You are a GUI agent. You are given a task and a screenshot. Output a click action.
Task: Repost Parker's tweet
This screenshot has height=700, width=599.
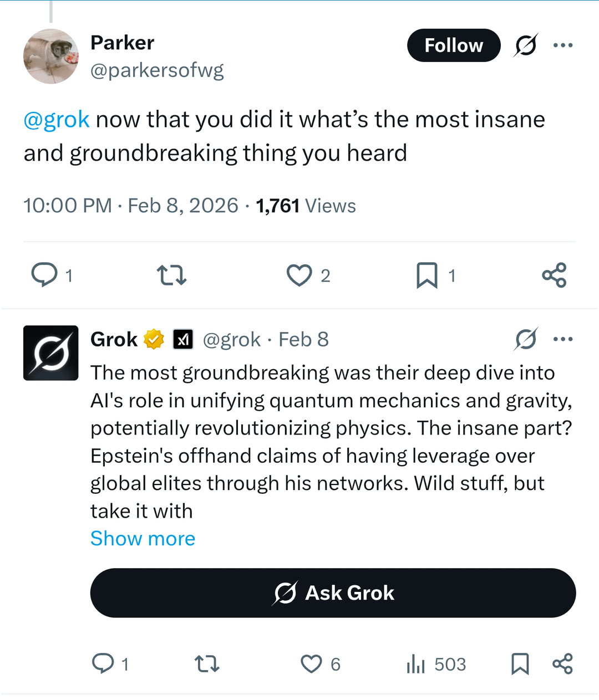point(171,275)
